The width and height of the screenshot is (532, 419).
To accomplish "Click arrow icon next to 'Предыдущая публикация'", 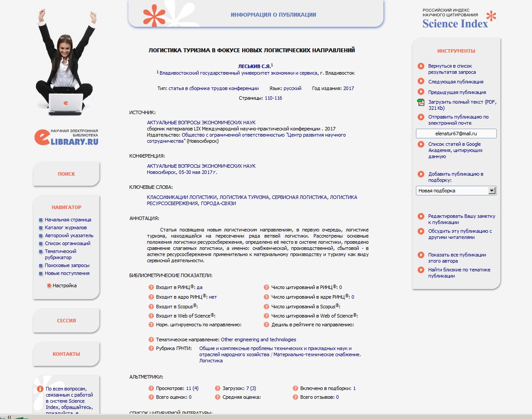I will [x=421, y=92].
